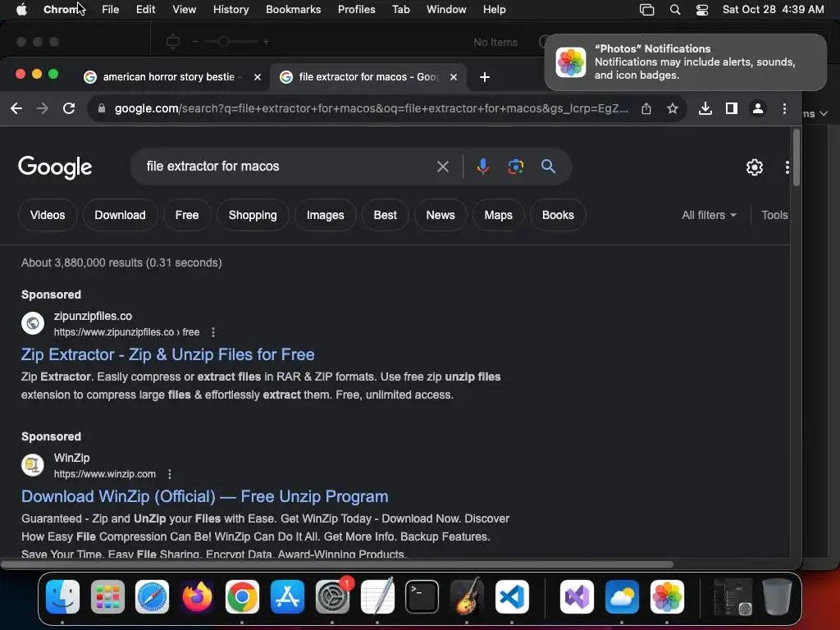Open the Tools options
The height and width of the screenshot is (630, 840).
click(774, 216)
